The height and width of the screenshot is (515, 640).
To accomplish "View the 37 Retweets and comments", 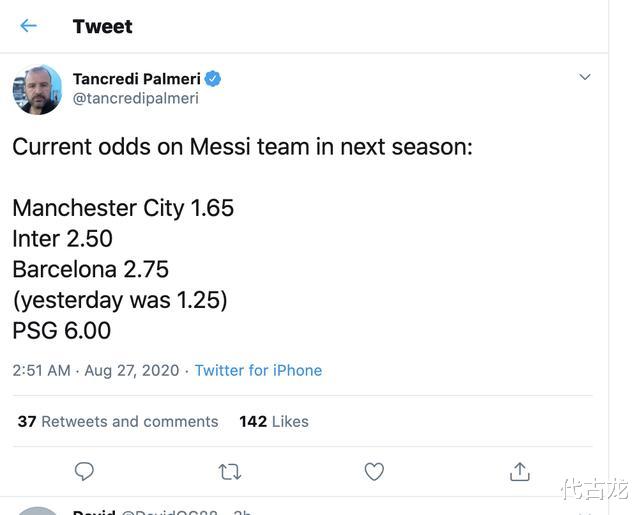I will pos(118,421).
